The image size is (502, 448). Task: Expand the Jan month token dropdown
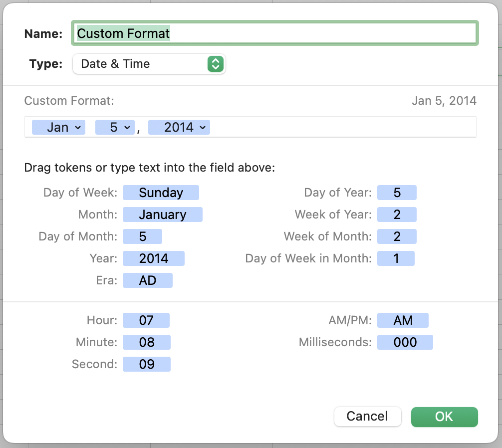77,128
